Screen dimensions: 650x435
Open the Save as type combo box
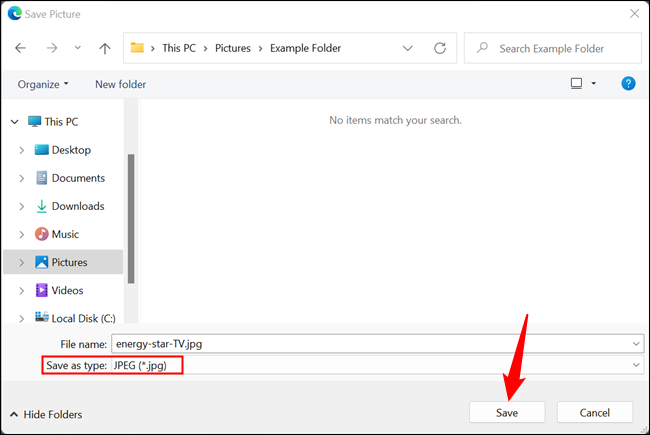click(x=377, y=365)
